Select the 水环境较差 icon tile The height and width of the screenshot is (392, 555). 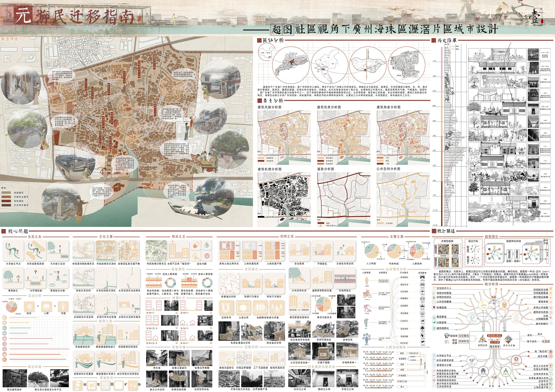coord(35,278)
